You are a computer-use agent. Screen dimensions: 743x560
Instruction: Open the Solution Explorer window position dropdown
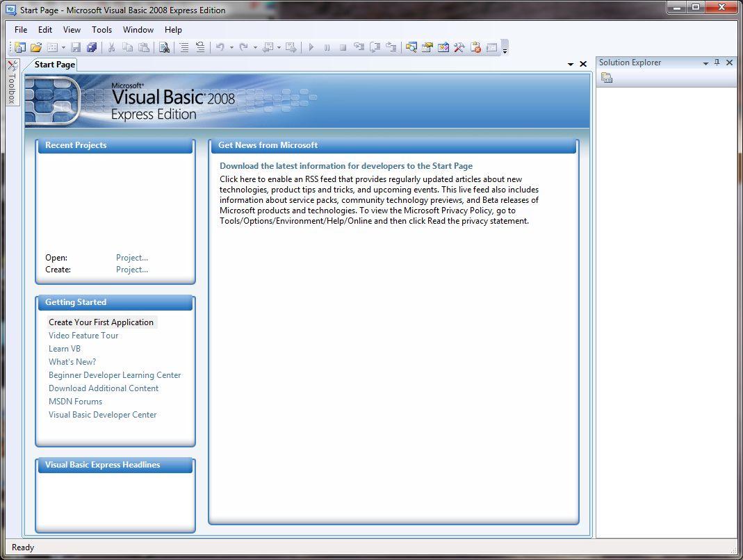(x=705, y=63)
